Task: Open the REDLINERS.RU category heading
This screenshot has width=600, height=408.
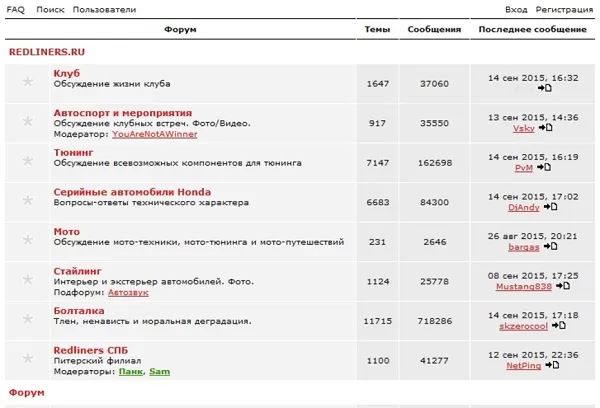Action: click(x=46, y=50)
